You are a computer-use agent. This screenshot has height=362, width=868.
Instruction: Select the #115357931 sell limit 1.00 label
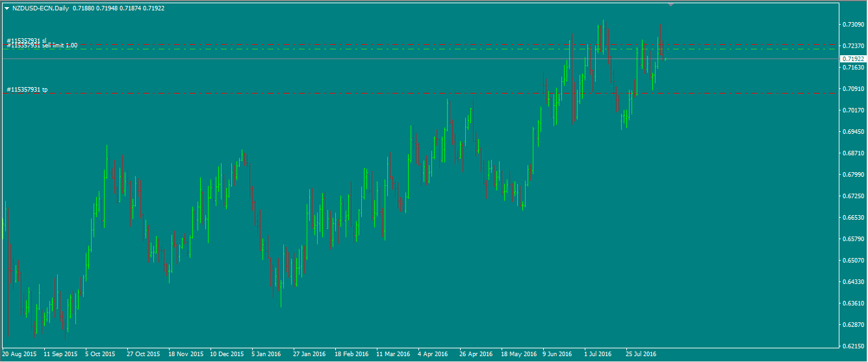[42, 45]
